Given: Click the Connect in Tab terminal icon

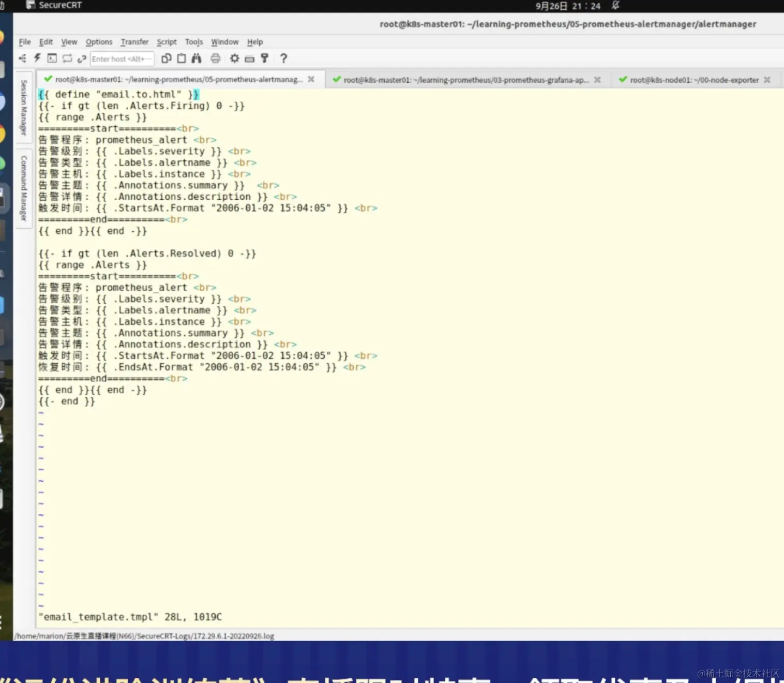Looking at the screenshot, I should (52, 58).
